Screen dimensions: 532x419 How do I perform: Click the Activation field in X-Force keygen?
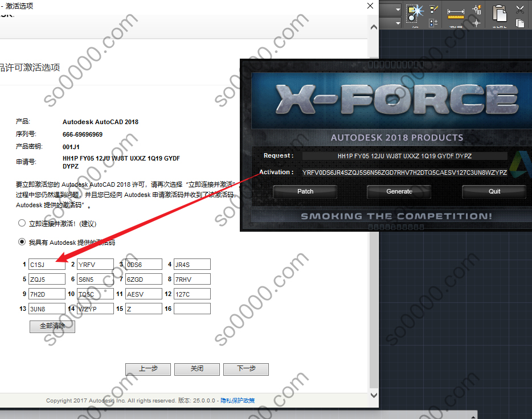pyautogui.click(x=404, y=172)
